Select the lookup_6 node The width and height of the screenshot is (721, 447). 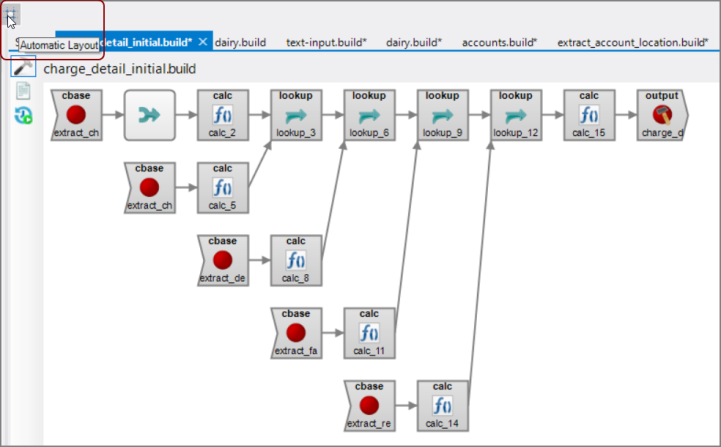tap(369, 115)
